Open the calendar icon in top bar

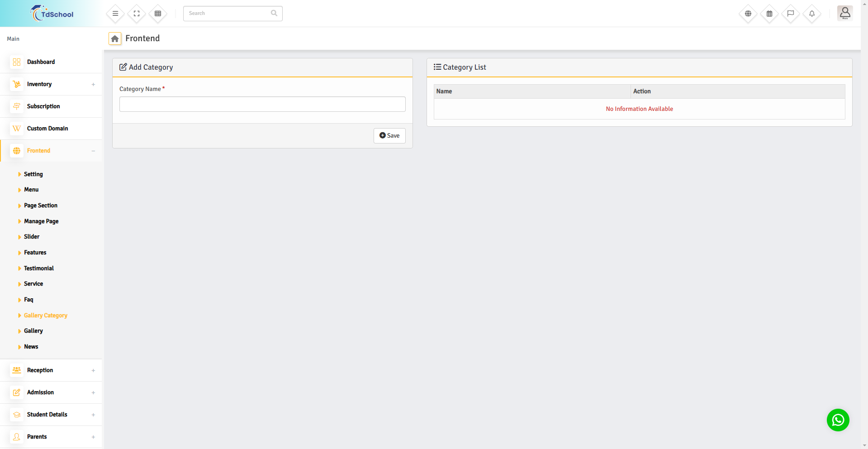point(769,14)
